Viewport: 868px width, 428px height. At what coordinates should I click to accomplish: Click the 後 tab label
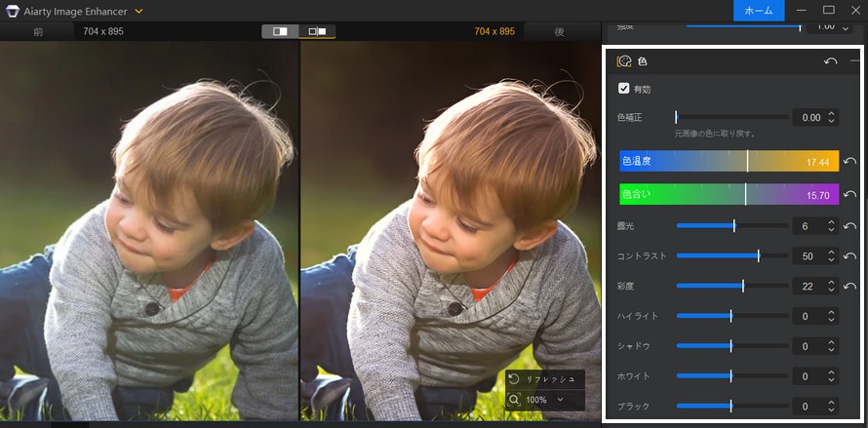pyautogui.click(x=560, y=31)
